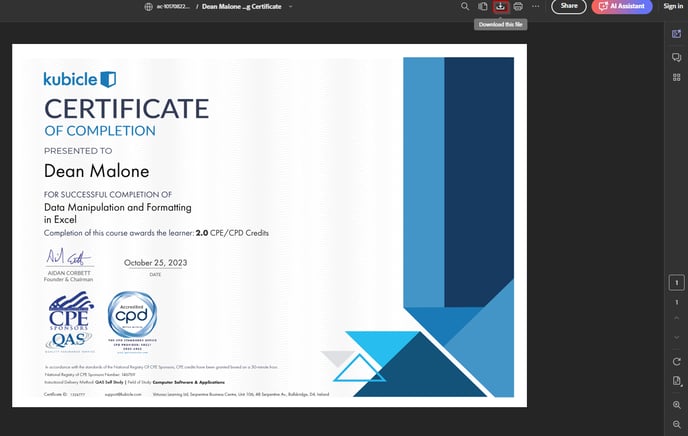
Task: Open the page thumbnails grid icon
Action: 677,78
